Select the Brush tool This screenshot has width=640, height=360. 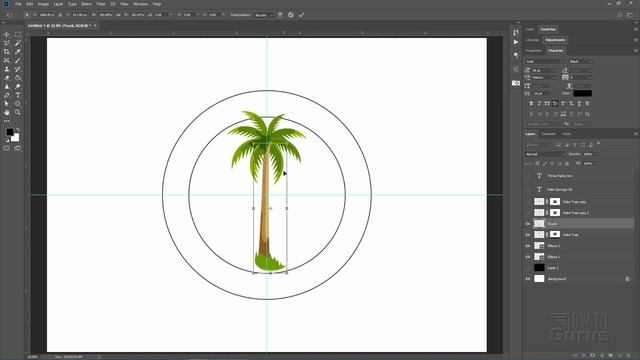click(18, 60)
